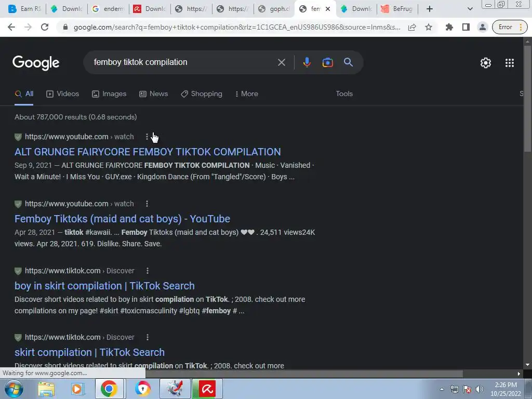Click the horizontal scrollbar right arrow
Viewport: 532px width, 399px height.
point(519,374)
